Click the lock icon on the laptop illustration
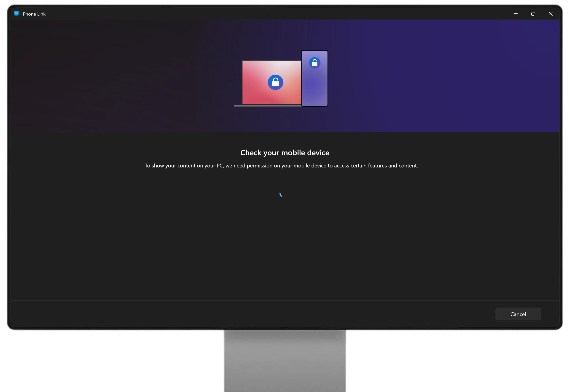 [x=275, y=82]
